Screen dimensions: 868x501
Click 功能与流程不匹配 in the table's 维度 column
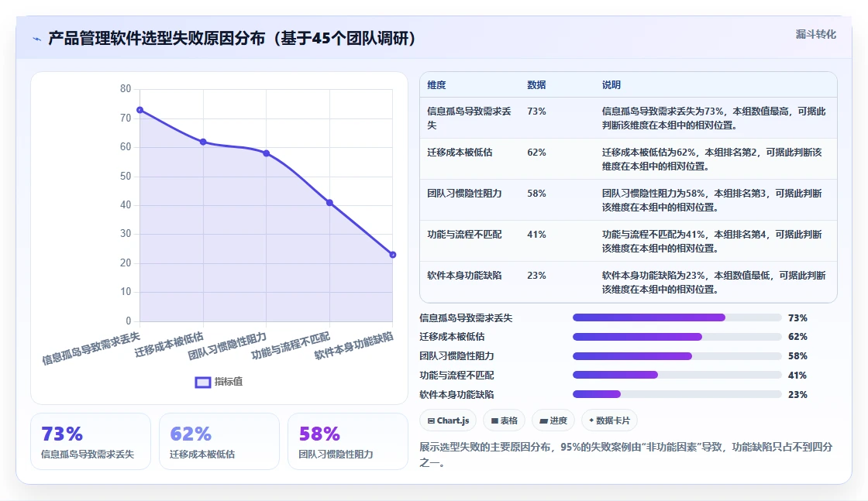464,235
